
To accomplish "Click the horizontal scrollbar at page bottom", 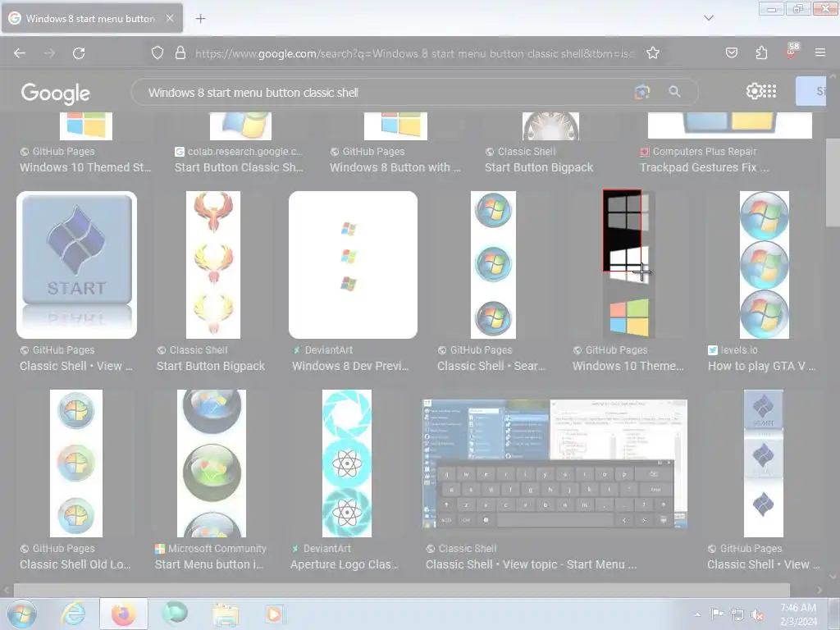I will (x=402, y=591).
